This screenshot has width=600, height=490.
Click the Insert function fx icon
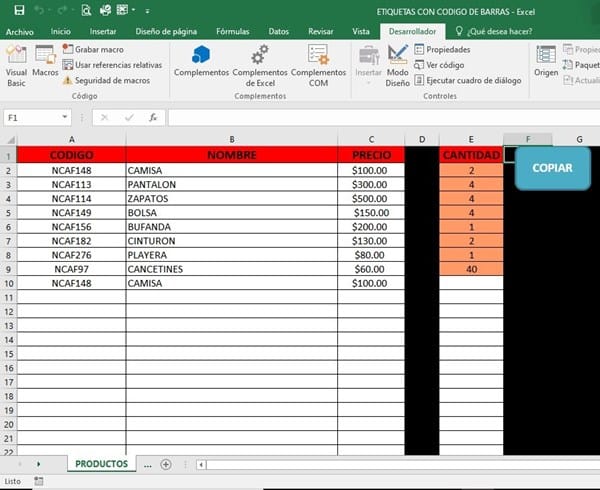tap(153, 117)
